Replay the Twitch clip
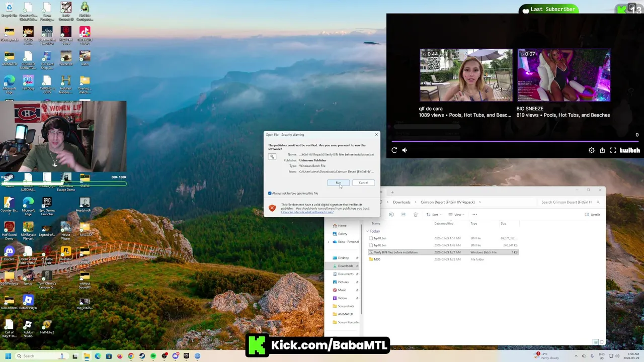The image size is (644, 362). point(394,150)
